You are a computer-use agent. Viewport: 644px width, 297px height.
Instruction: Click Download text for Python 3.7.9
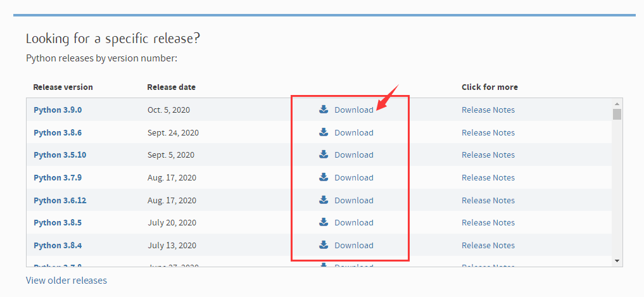[354, 178]
